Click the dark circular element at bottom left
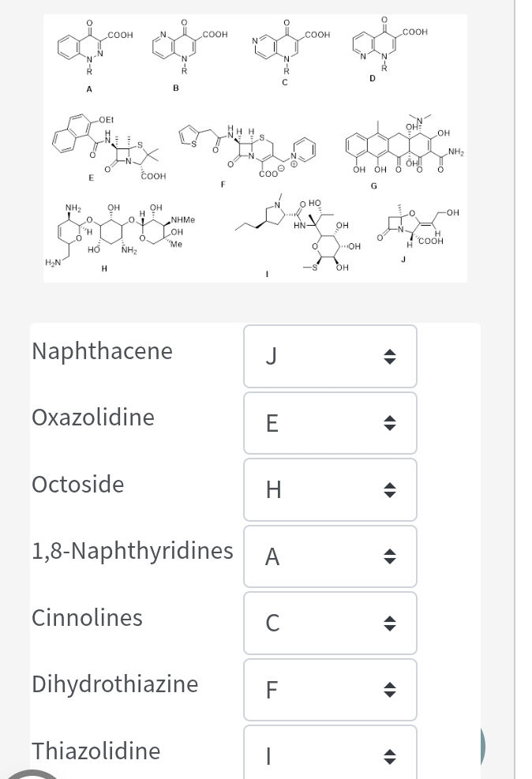This screenshot has height=779, width=532. pos(32,772)
